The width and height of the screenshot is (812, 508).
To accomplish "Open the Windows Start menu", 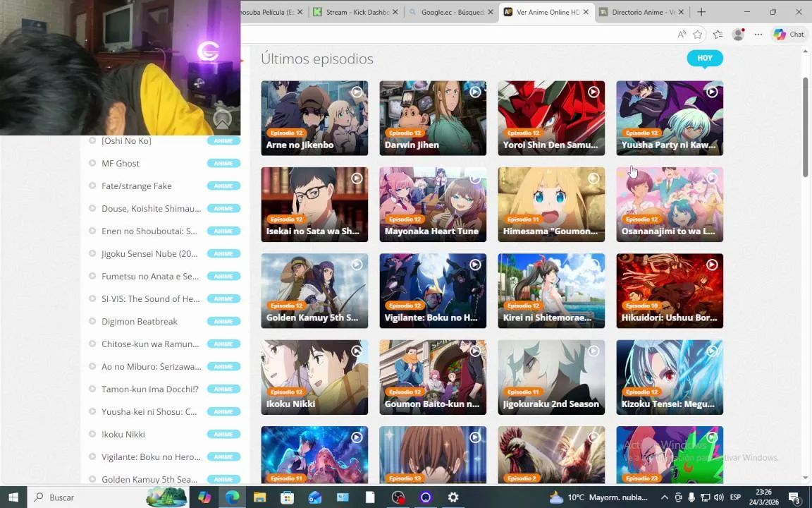I will [x=13, y=497].
